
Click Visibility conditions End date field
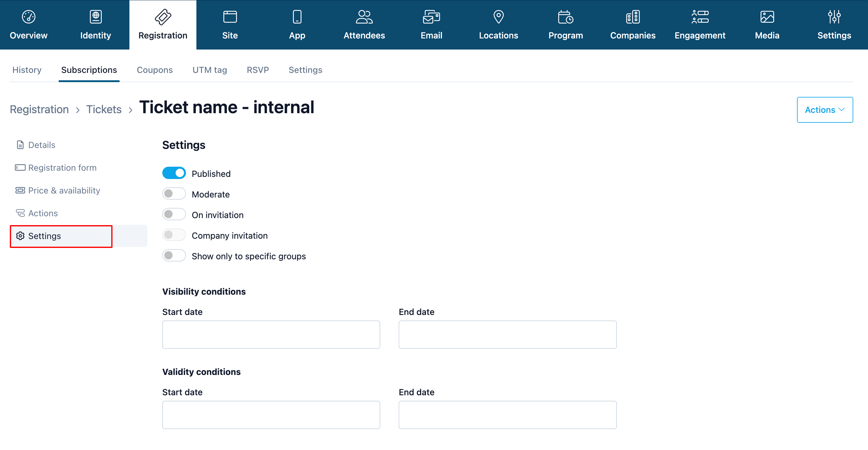pos(507,334)
